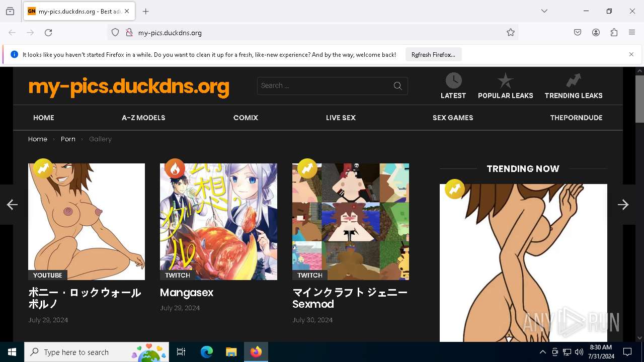Click the search magnifier icon
The image size is (644, 362).
pos(398,86)
